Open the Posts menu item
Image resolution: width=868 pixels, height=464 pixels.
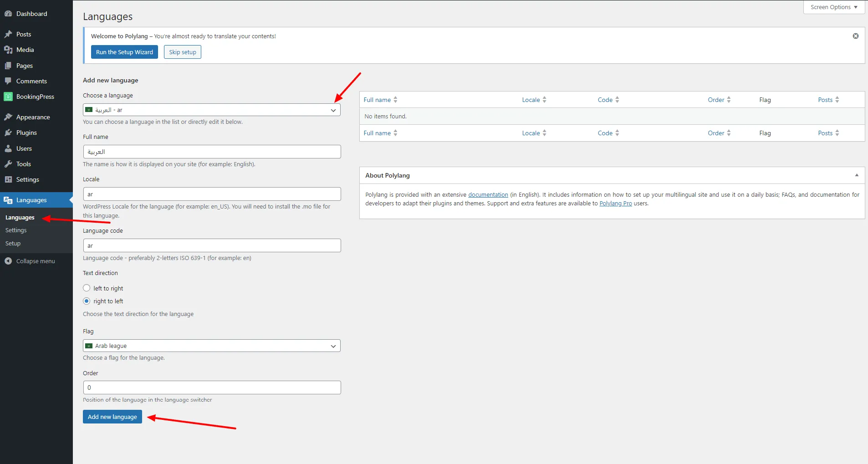[24, 34]
